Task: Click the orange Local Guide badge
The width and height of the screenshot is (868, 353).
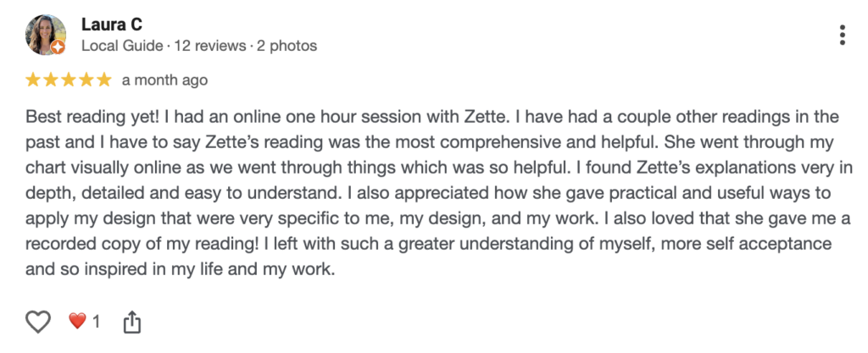Action: pos(58,47)
